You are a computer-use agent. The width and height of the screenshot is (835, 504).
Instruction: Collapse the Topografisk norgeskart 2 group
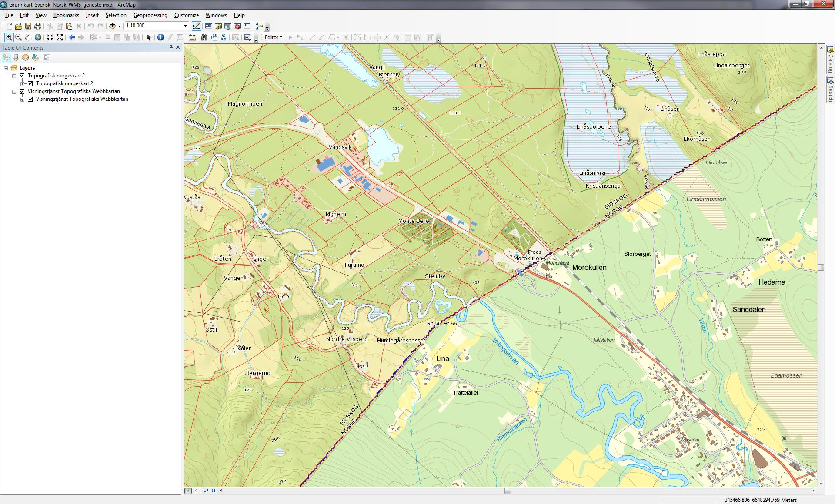point(14,76)
